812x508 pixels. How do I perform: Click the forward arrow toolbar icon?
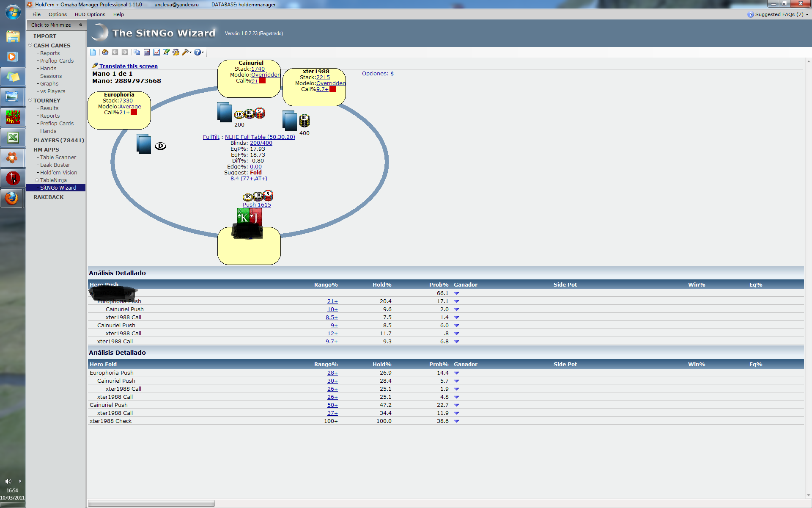tap(125, 52)
